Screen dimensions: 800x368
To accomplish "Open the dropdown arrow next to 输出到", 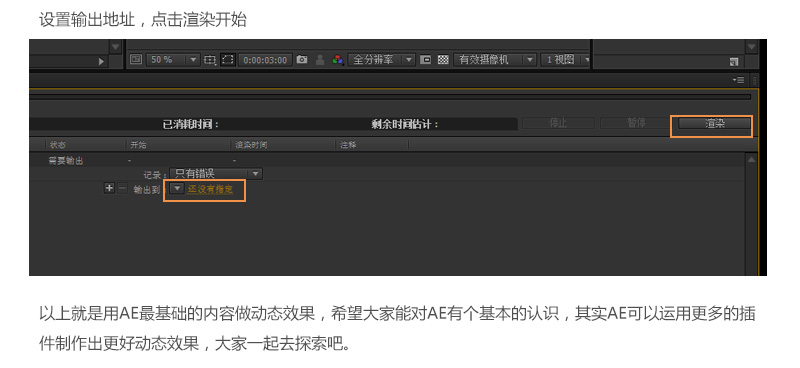I will (x=177, y=189).
